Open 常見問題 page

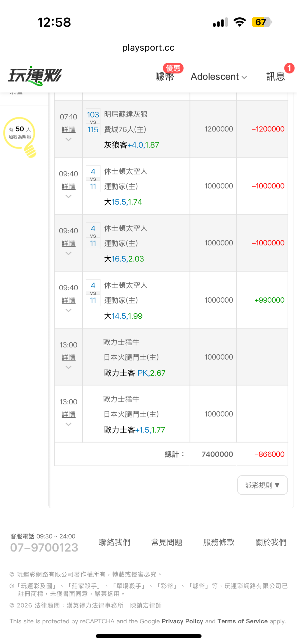pyautogui.click(x=167, y=542)
